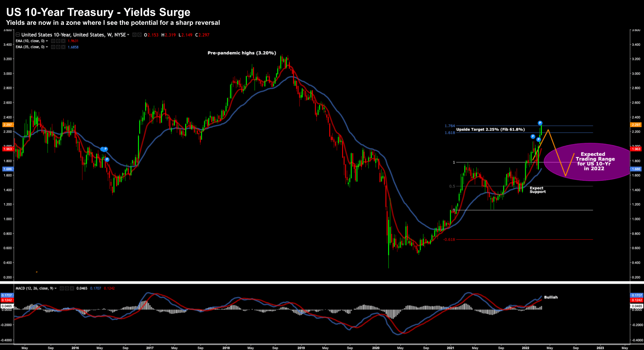Remove EMA 10 indicator with X icon
The image size is (644, 350).
pos(63,41)
